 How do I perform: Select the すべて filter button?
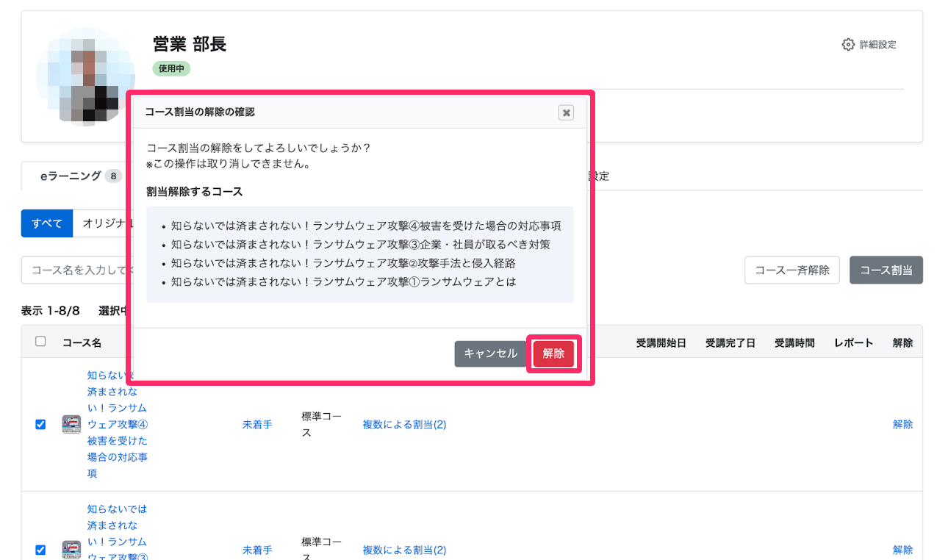(x=47, y=223)
